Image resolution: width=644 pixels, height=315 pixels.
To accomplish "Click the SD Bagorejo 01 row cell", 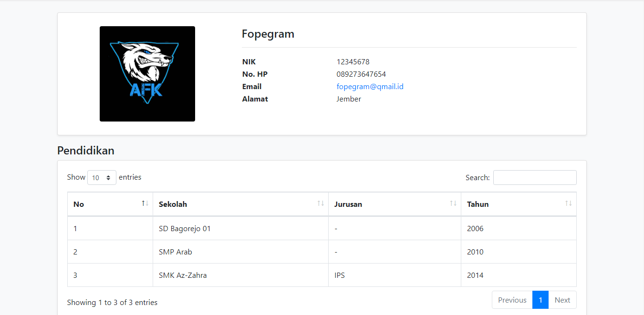I will point(185,229).
